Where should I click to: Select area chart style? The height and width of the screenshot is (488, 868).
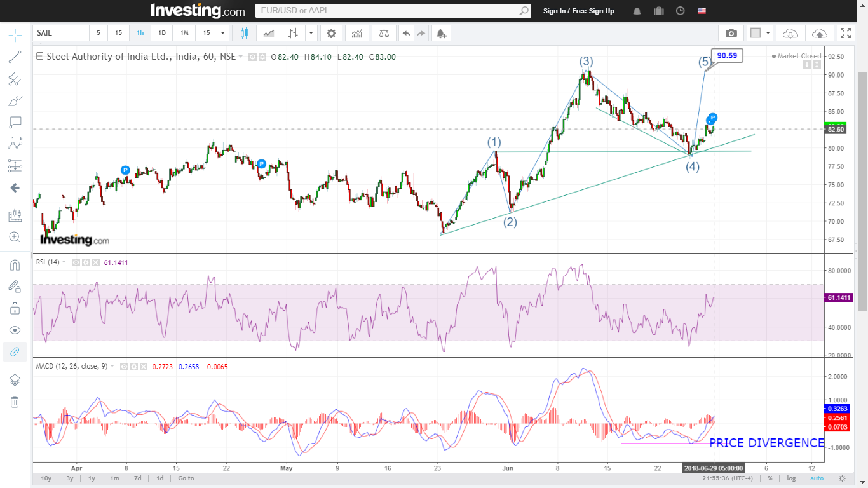pyautogui.click(x=269, y=33)
